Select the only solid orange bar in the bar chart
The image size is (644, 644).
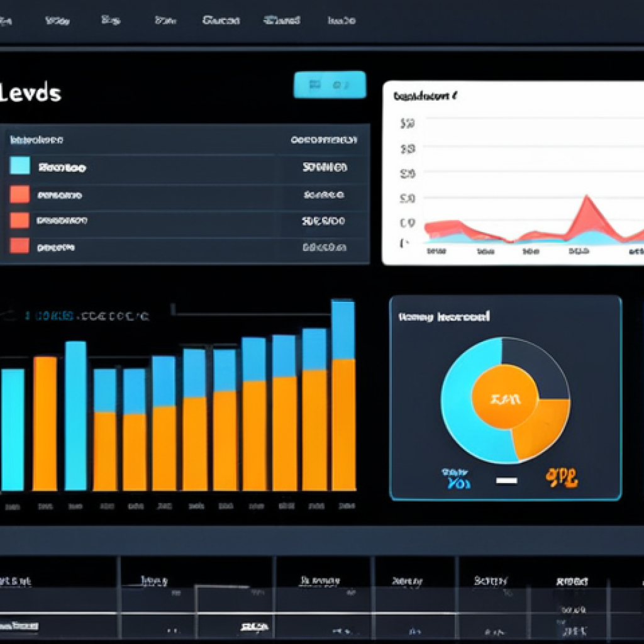pyautogui.click(x=45, y=423)
